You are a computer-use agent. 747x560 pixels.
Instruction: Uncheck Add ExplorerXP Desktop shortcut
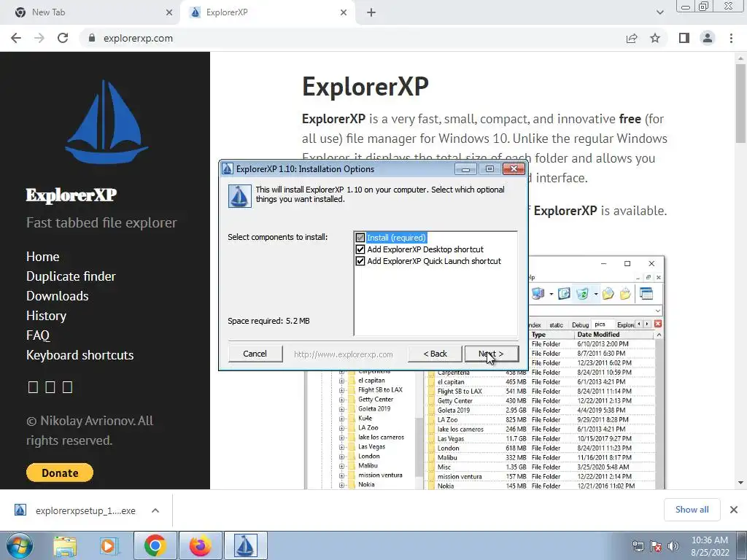point(360,249)
